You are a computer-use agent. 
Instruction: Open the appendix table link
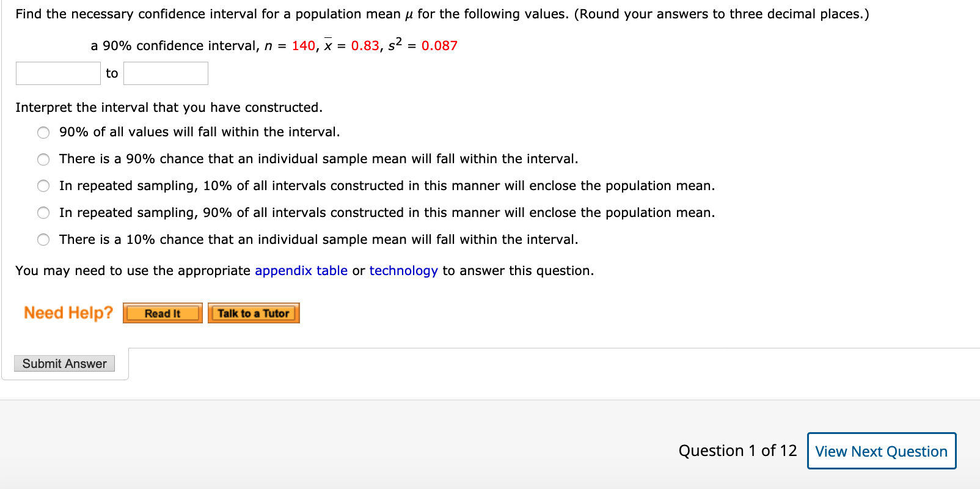(300, 270)
